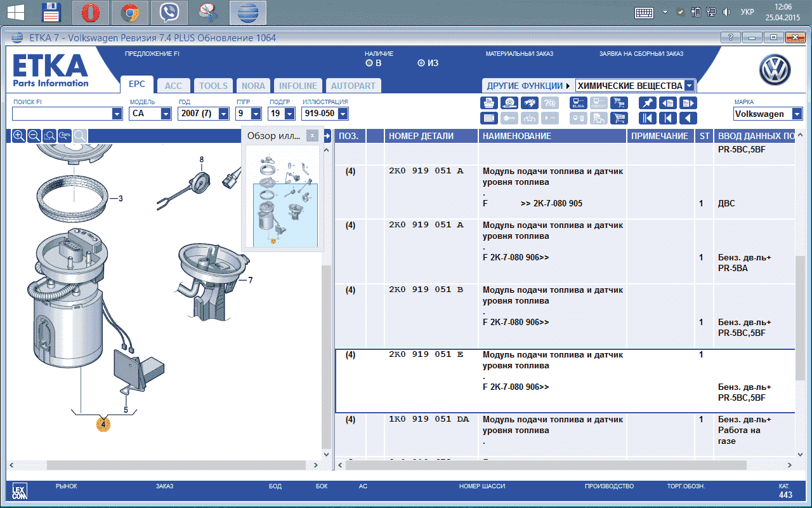This screenshot has height=508, width=812.
Task: Select the zoom-to-area magnifier tool
Action: (49, 135)
